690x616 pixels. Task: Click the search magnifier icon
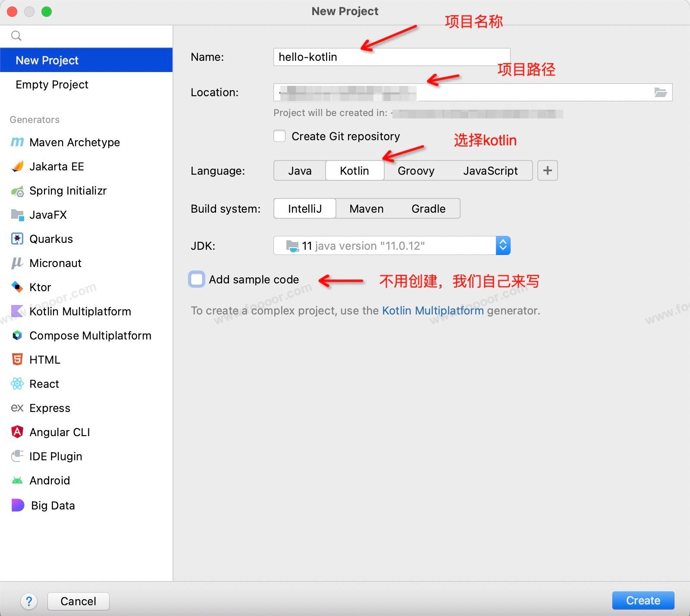16,36
